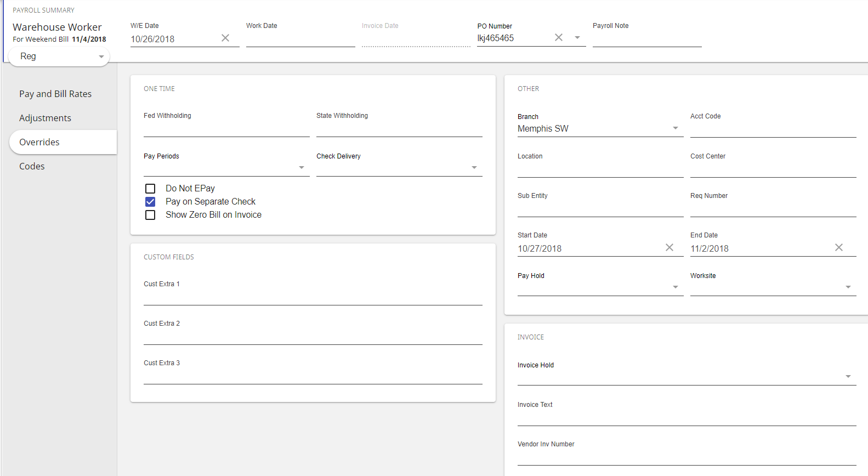868x476 pixels.
Task: Select the Overrides section
Action: pyautogui.click(x=63, y=142)
